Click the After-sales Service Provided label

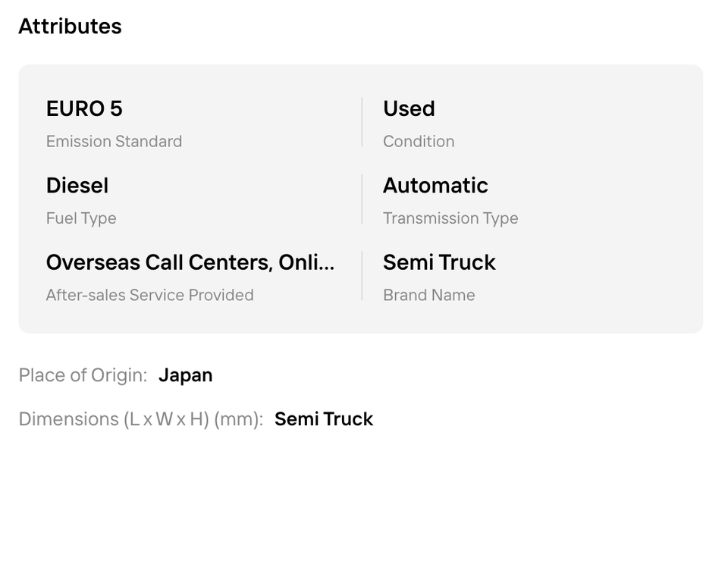(x=149, y=295)
